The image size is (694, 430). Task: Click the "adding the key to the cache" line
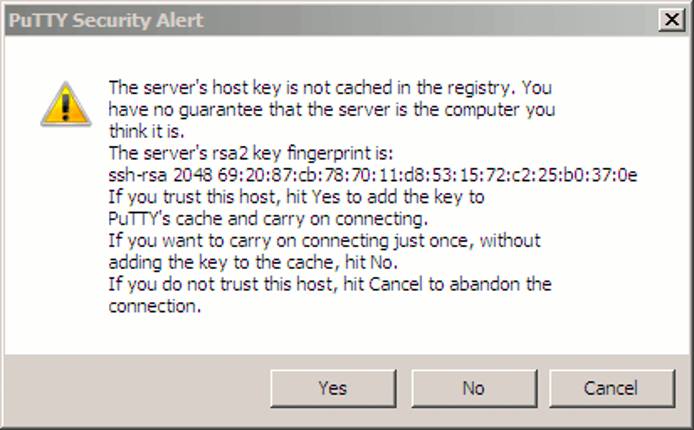253,262
